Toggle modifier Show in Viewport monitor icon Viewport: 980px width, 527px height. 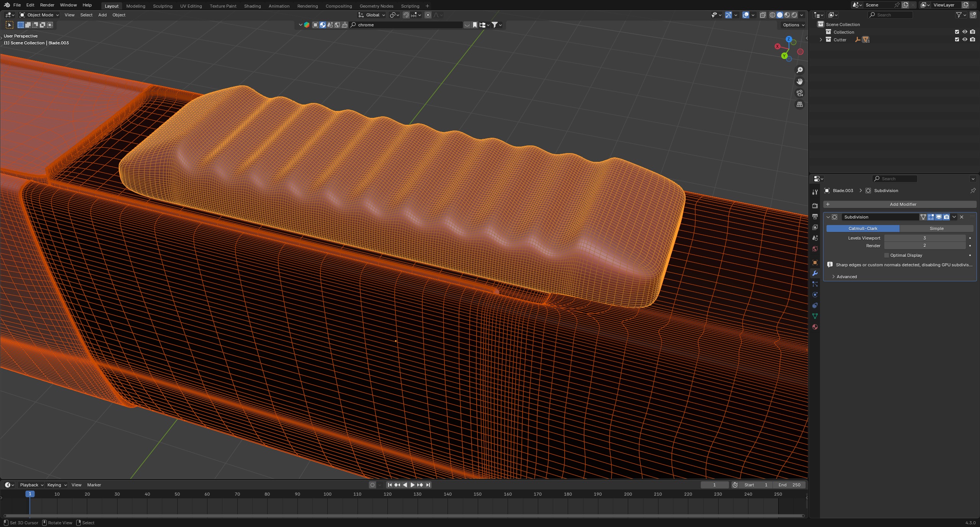pyautogui.click(x=939, y=217)
